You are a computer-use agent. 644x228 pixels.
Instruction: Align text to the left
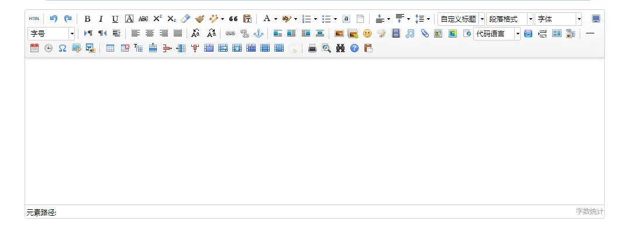point(136,34)
